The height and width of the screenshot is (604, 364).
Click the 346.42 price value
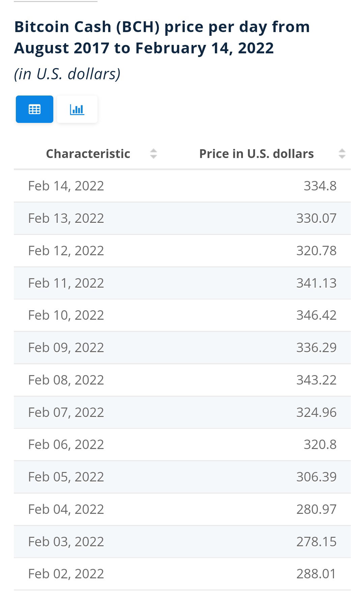[316, 315]
